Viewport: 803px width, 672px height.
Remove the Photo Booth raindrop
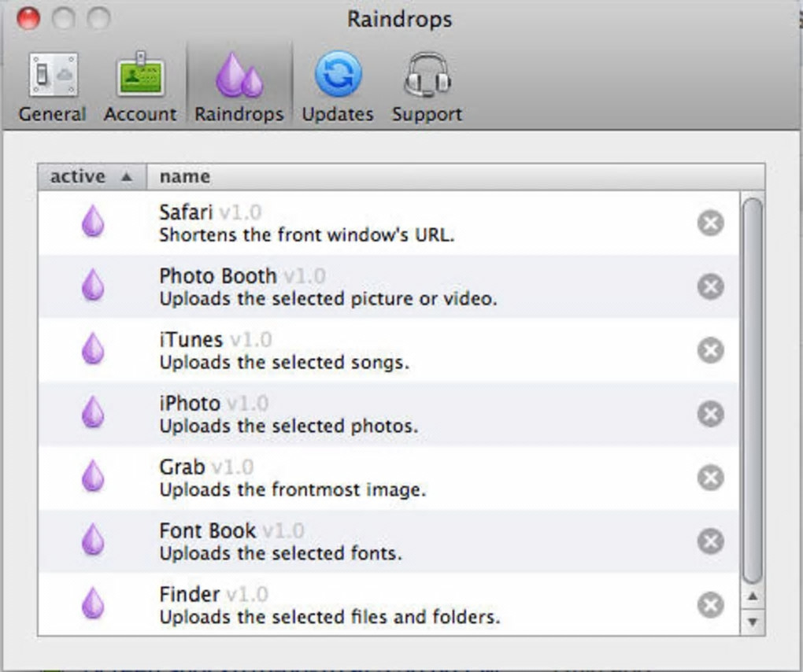(710, 286)
